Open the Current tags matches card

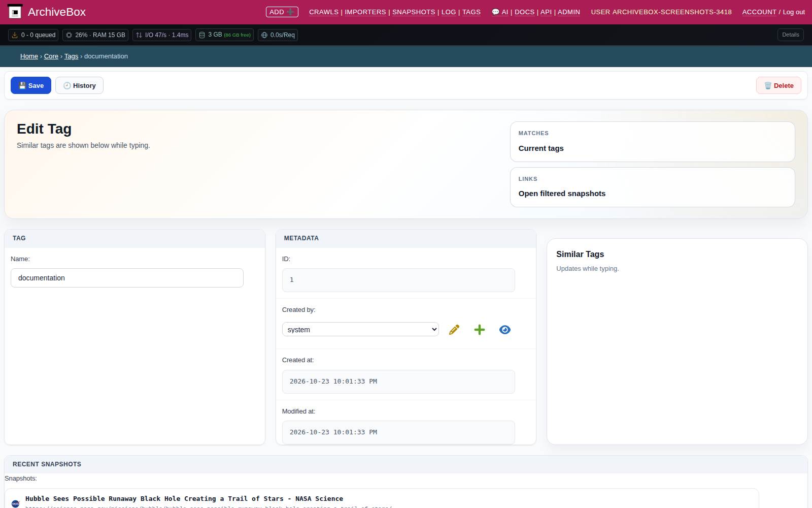pos(652,142)
